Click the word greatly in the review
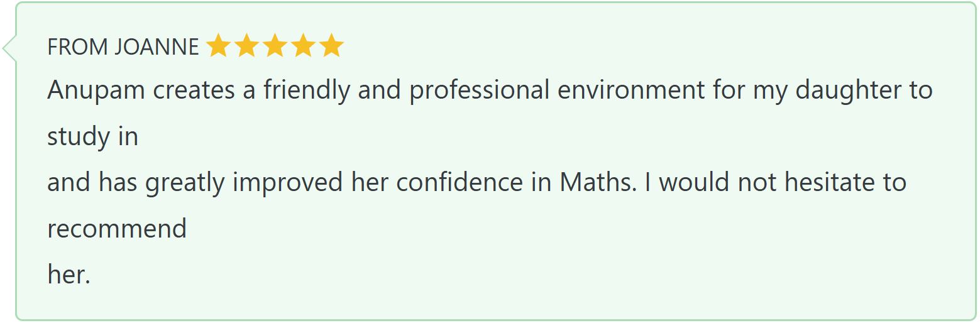Image resolution: width=980 pixels, height=323 pixels. pyautogui.click(x=185, y=183)
